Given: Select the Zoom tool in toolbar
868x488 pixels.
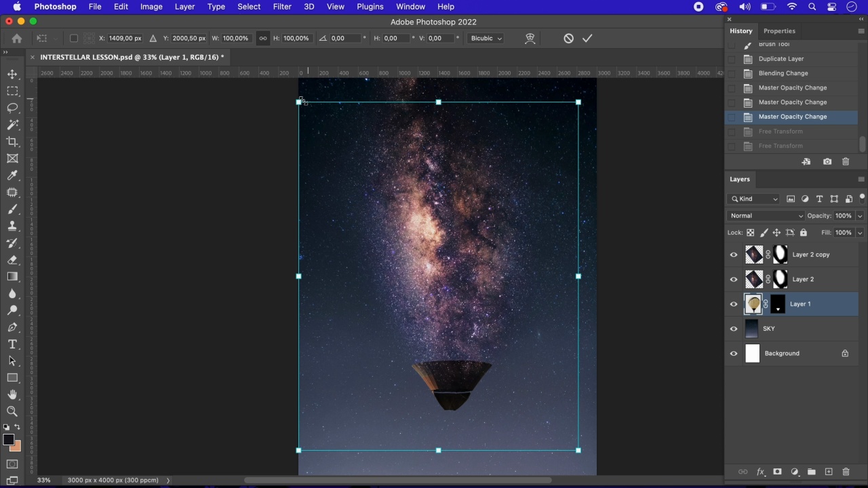Looking at the screenshot, I should point(12,411).
